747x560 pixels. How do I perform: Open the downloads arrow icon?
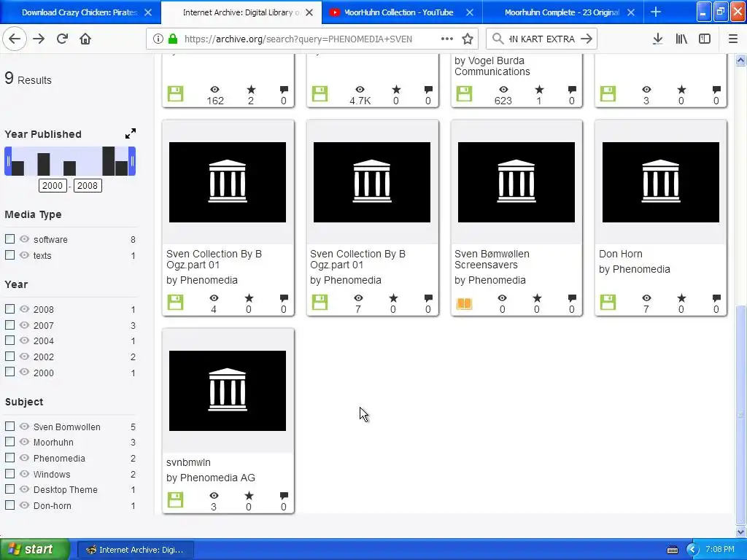[658, 39]
